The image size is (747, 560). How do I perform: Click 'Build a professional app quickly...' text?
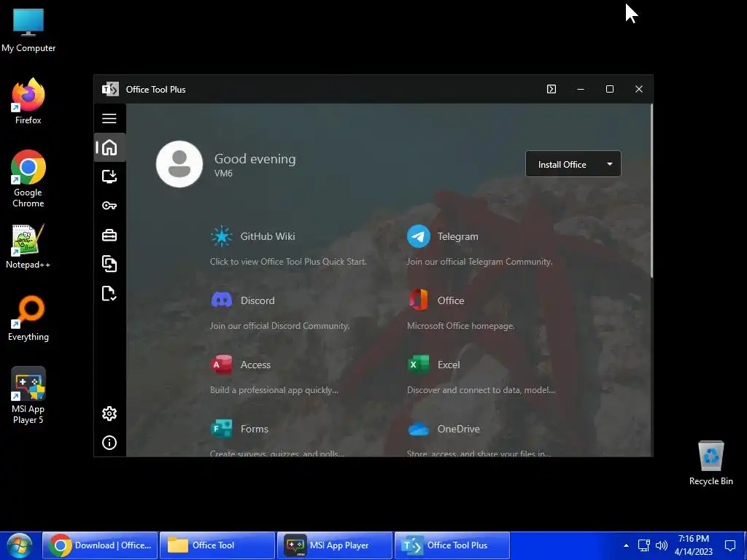click(274, 390)
